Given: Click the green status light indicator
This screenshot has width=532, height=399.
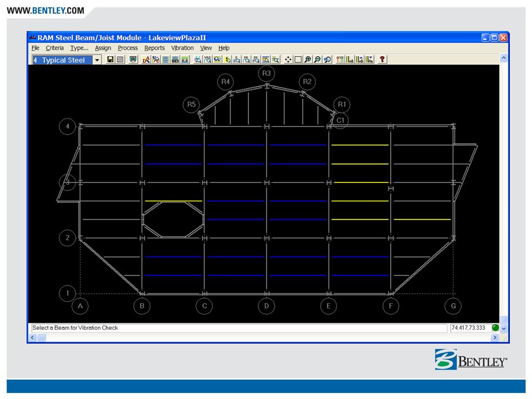Looking at the screenshot, I should [495, 328].
